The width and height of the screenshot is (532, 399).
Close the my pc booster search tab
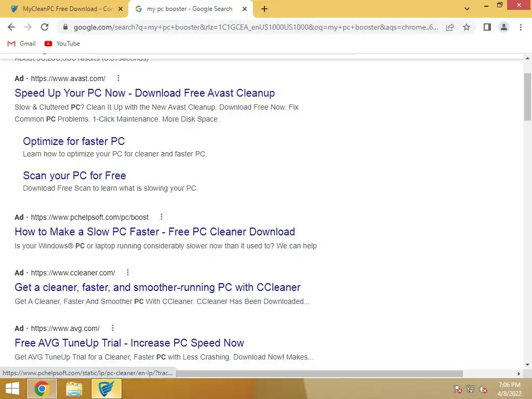(245, 9)
